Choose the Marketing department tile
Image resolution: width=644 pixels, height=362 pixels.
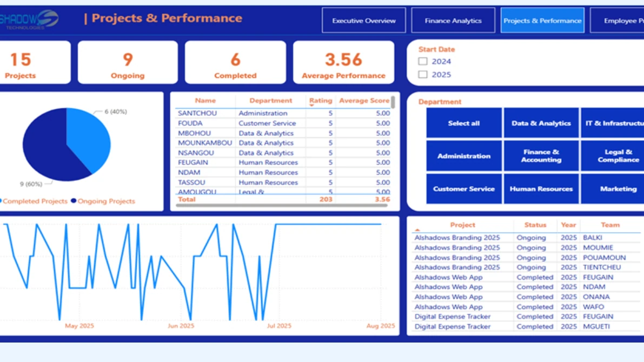(613, 189)
